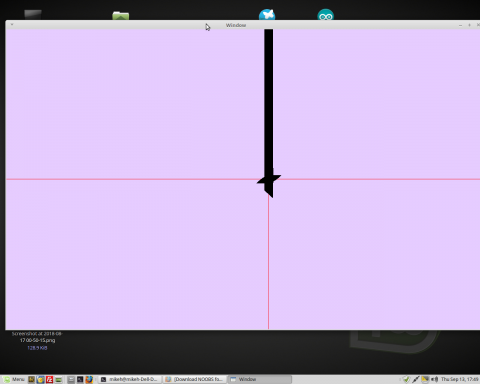
Task: Open the clock showing Thu Sep 13
Action: tap(460, 379)
